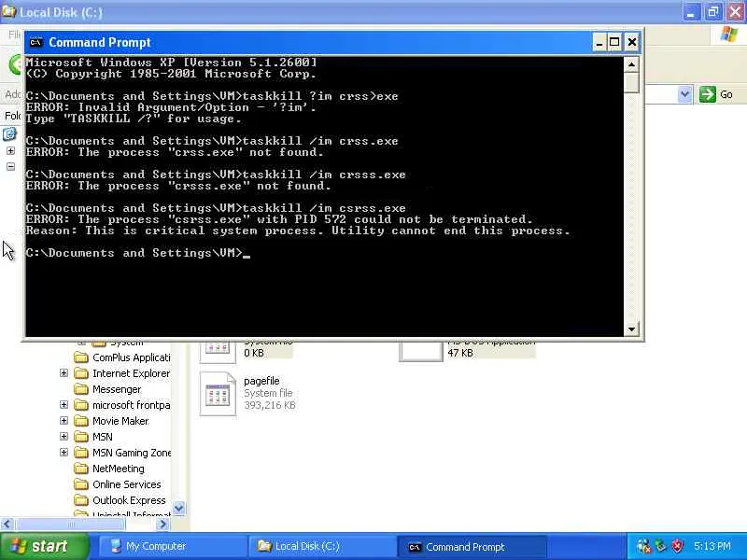This screenshot has width=747, height=560.
Task: Expand the Movie Maker folder
Action: coord(63,421)
